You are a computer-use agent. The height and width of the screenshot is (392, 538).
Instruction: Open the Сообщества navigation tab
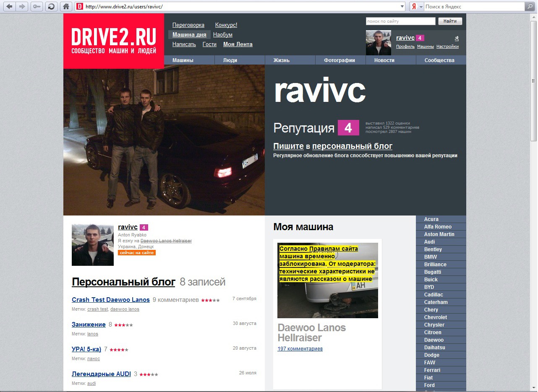point(439,60)
